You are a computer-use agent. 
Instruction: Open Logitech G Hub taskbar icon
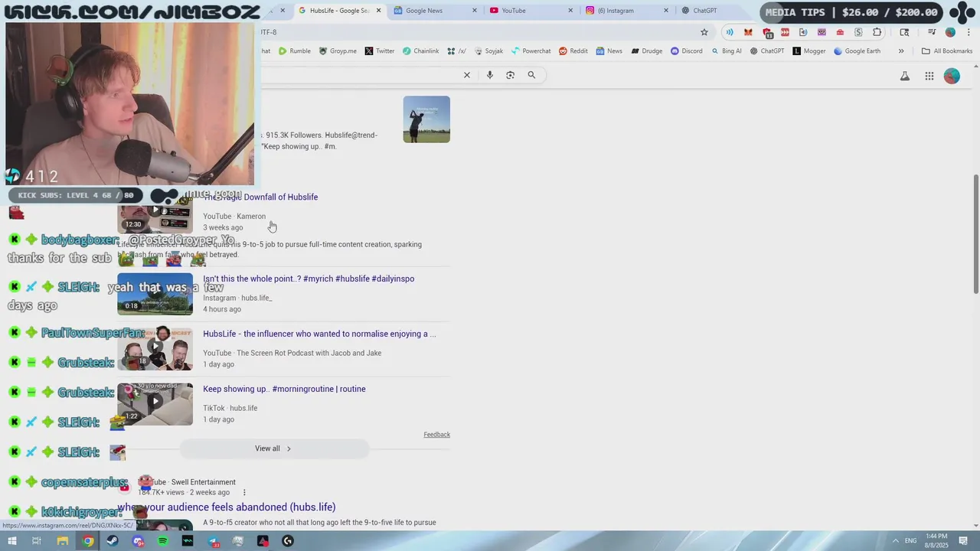(x=288, y=541)
